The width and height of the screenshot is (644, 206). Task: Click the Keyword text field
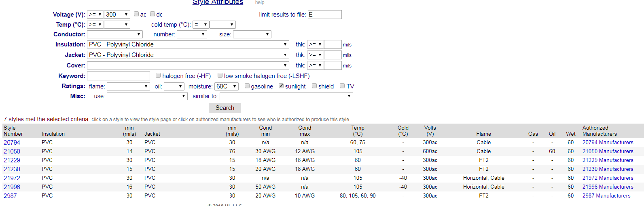(119, 76)
